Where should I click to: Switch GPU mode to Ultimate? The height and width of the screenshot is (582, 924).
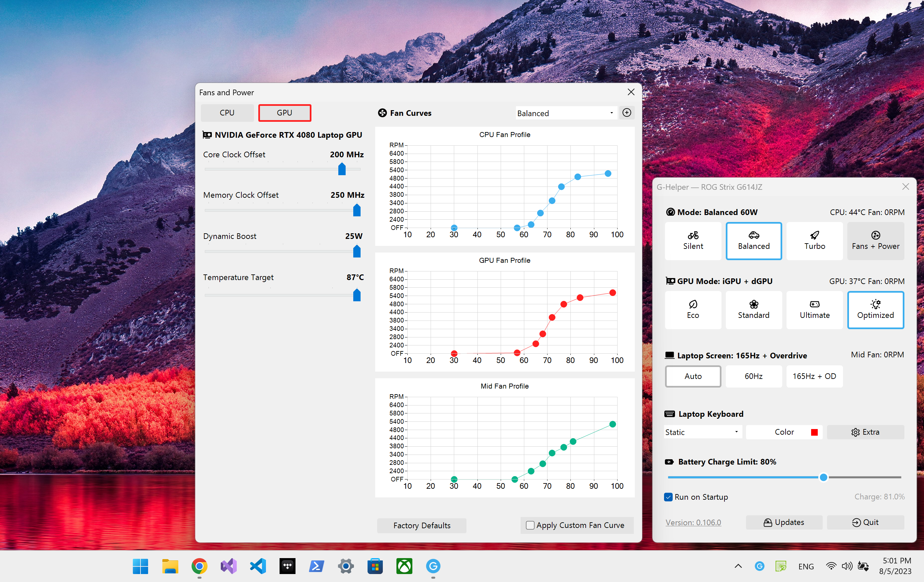tap(814, 310)
